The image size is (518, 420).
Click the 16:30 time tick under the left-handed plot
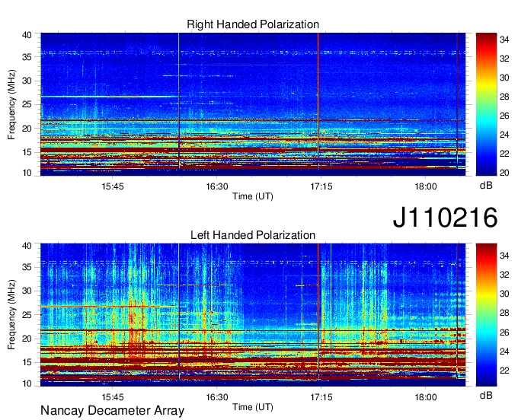(216, 397)
